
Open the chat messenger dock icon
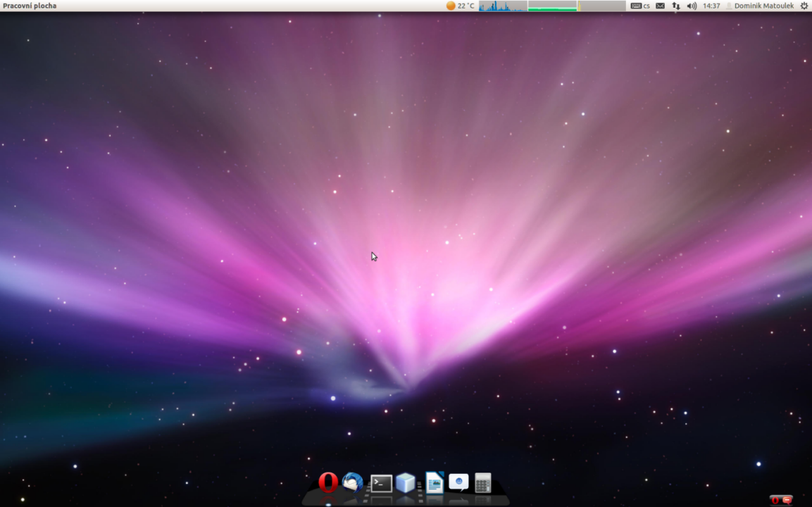458,482
